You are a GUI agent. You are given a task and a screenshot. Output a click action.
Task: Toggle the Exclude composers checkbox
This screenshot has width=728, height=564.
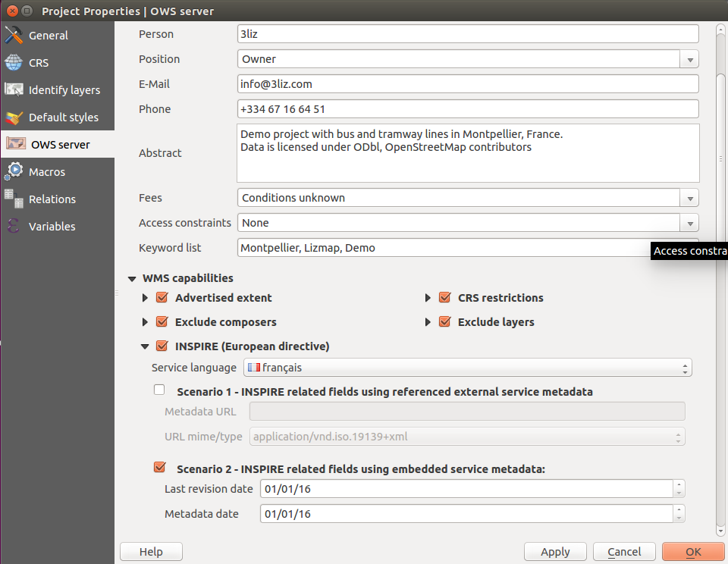162,321
